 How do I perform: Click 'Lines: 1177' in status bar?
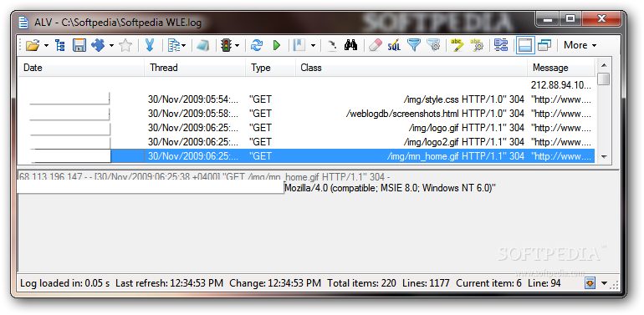click(x=426, y=283)
